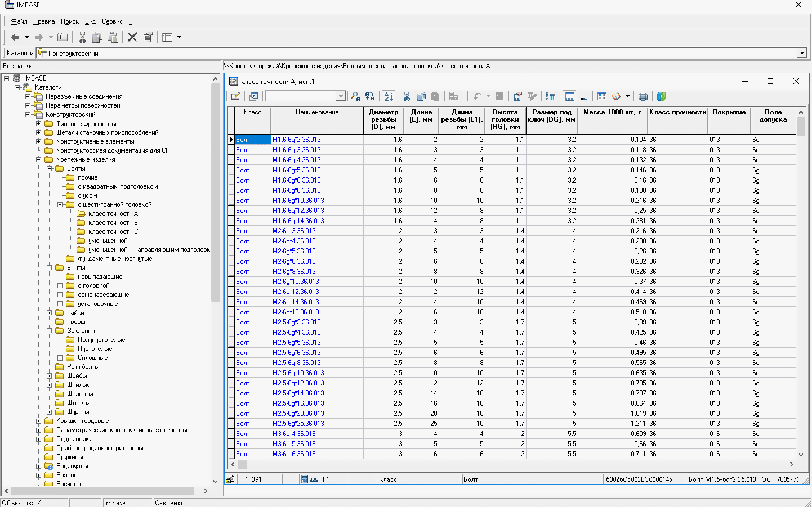The image size is (812, 507).
Task: Click the Delete X icon in main toolbar
Action: tap(132, 37)
